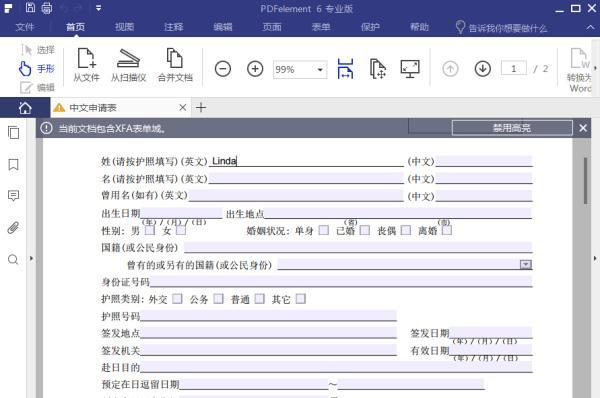This screenshot has height=398, width=600.
Task: Click the zoom in plus icon
Action: click(255, 69)
